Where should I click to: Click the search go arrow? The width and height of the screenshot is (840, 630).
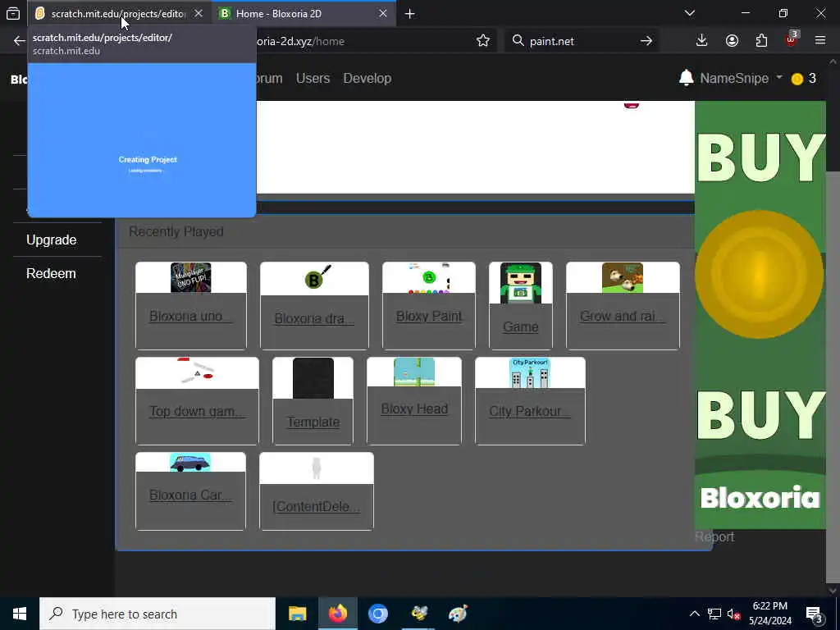(646, 41)
